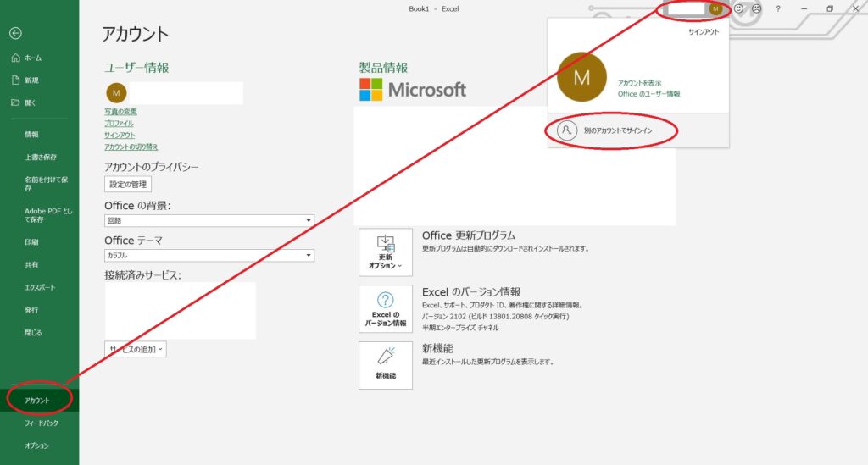The height and width of the screenshot is (465, 868).
Task: Expand the サービスの追加 dropdown button
Action: point(136,350)
